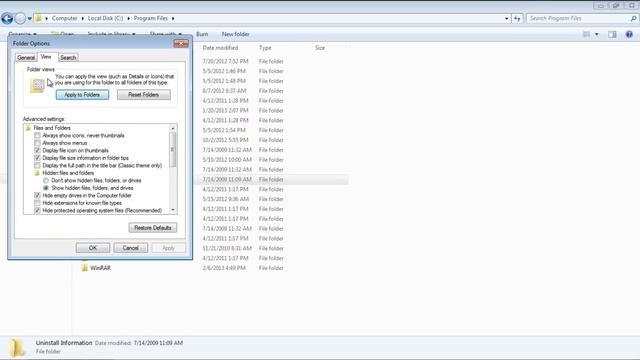Click Restore Defaults button
Image resolution: width=640 pixels, height=360 pixels.
click(153, 228)
